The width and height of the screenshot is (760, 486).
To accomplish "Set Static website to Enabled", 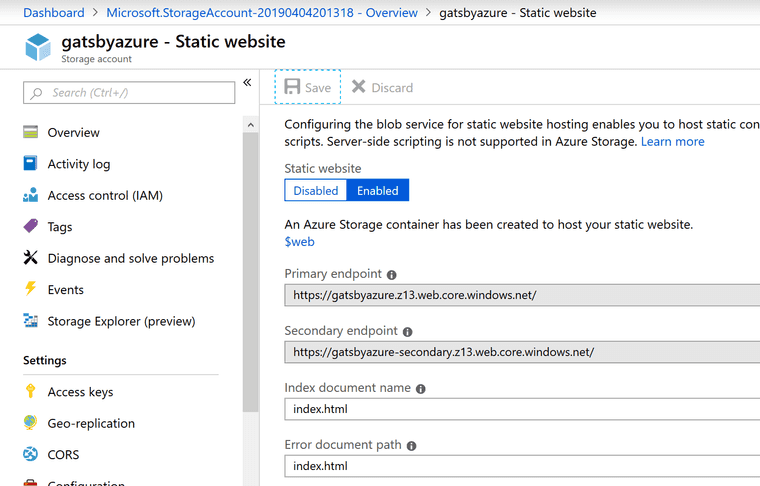I will pos(378,190).
